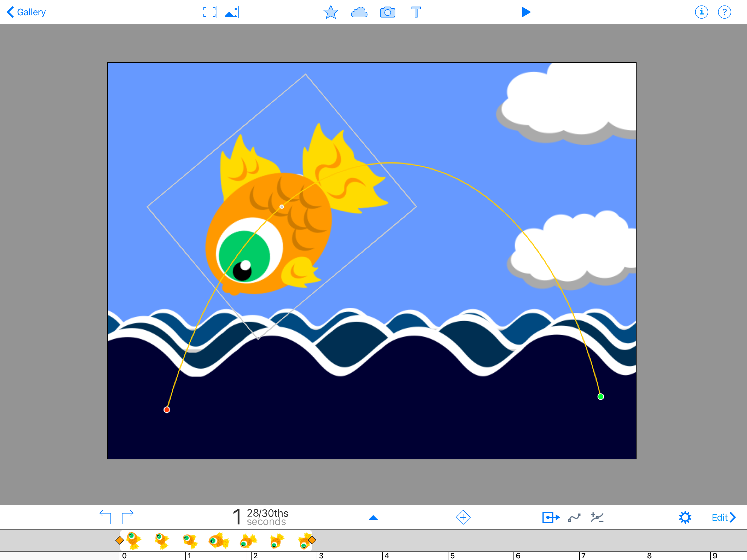Open the star shapes library
This screenshot has height=560, width=747.
point(330,12)
